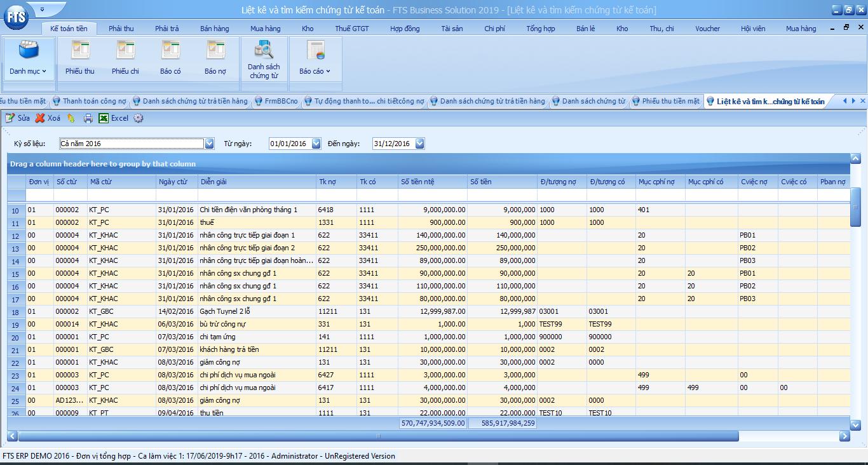Open the Báo nợ form
Image resolution: width=868 pixels, height=465 pixels.
pyautogui.click(x=215, y=59)
